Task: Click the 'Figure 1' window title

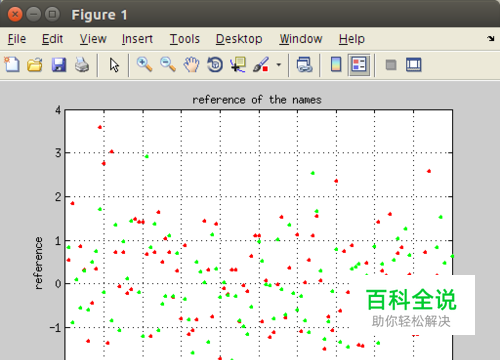Action: pyautogui.click(x=99, y=15)
